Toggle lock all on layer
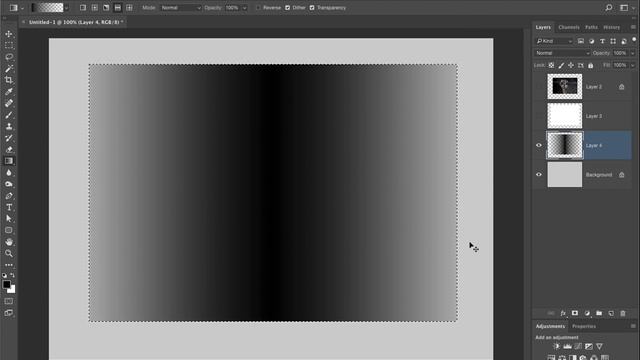Screen dimensions: 640x360 (x=591, y=65)
